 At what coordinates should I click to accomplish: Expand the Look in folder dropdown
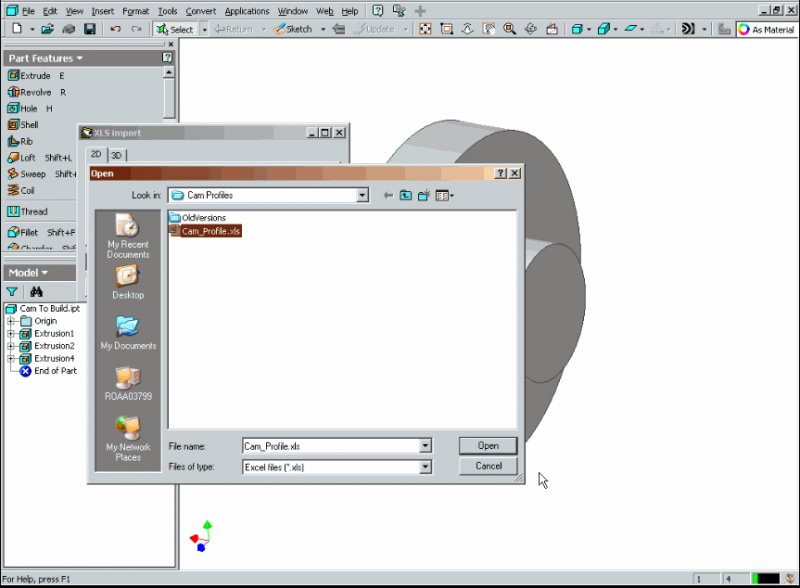pos(362,195)
